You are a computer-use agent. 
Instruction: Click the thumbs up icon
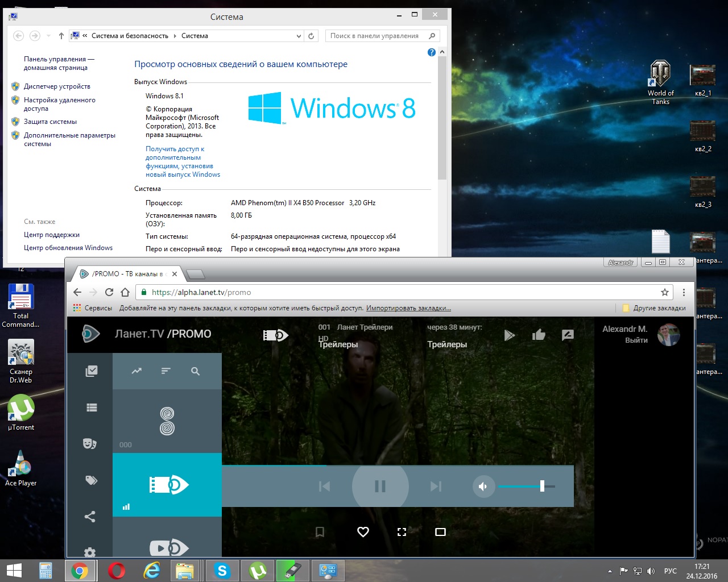(x=539, y=335)
